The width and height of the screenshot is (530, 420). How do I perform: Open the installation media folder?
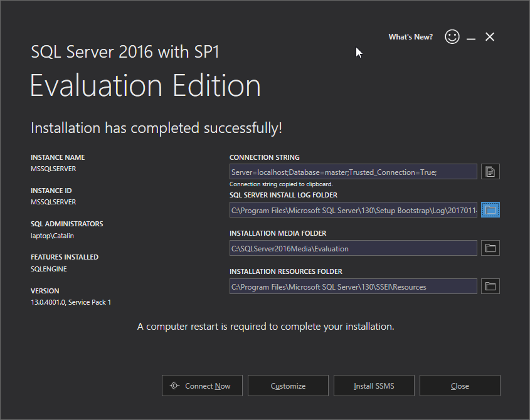[x=490, y=248]
